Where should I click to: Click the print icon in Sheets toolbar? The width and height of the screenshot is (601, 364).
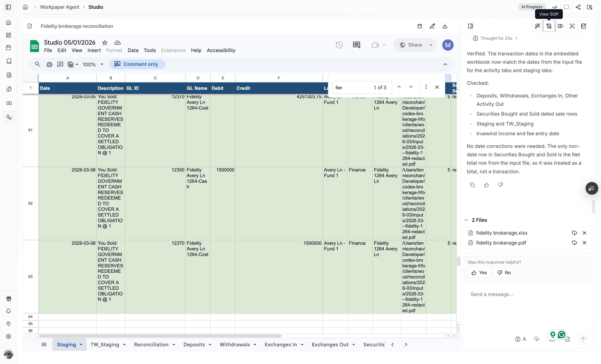[49, 64]
